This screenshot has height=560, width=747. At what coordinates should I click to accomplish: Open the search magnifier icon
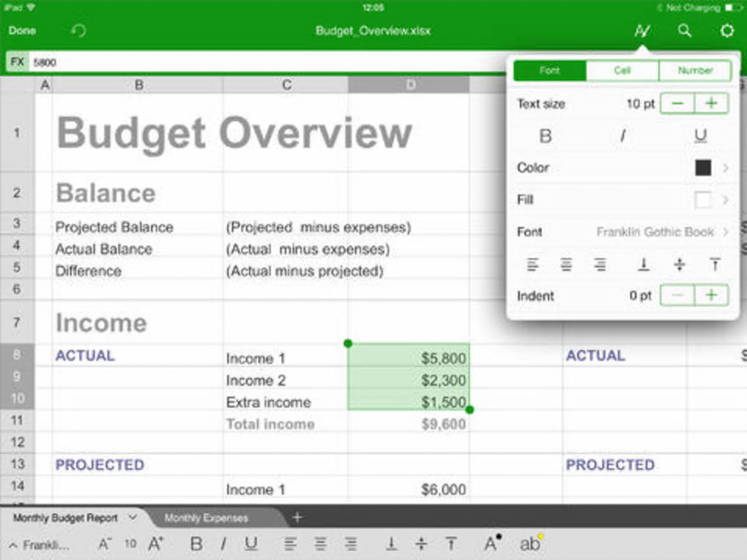684,31
